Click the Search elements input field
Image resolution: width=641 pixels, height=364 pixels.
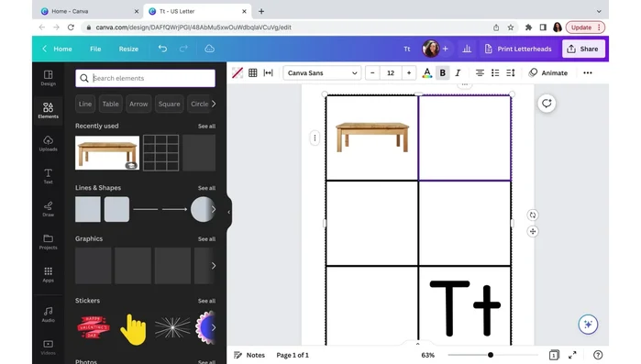[x=145, y=78]
